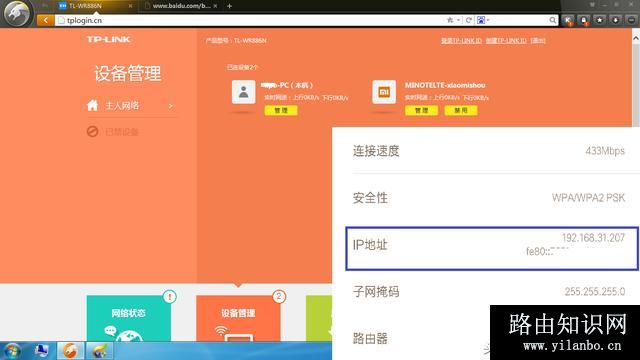This screenshot has width=640, height=360.
Task: Click the number 2 badge on 设备管理
Action: coord(279,296)
